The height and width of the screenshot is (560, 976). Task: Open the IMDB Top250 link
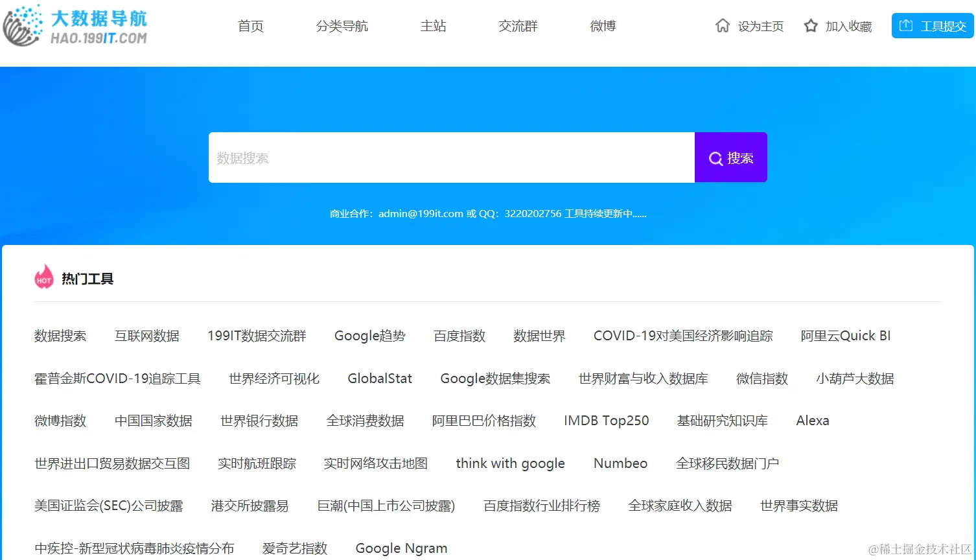[607, 421]
